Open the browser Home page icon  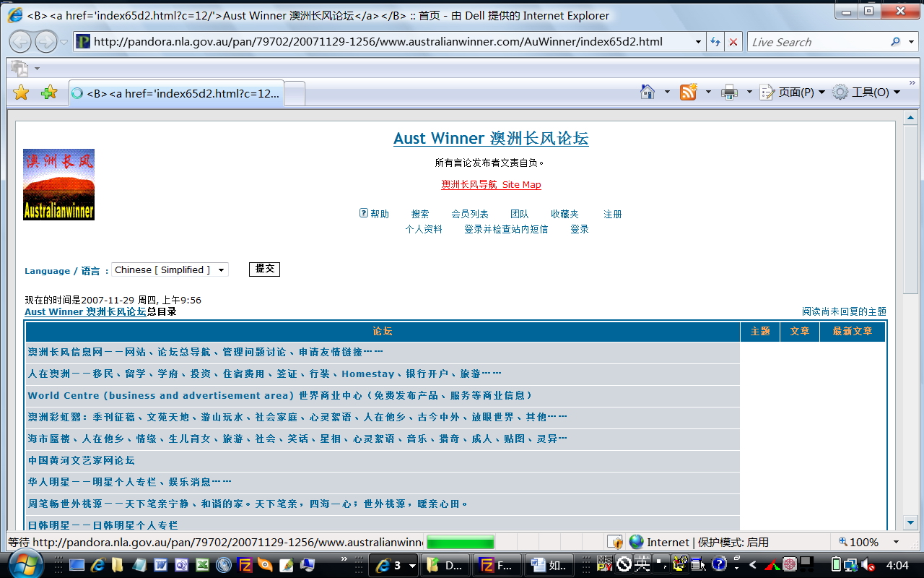coord(648,92)
